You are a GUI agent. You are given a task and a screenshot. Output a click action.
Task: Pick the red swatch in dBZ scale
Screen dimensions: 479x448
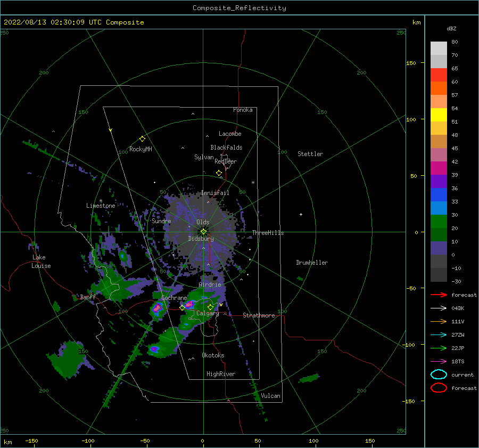(439, 75)
